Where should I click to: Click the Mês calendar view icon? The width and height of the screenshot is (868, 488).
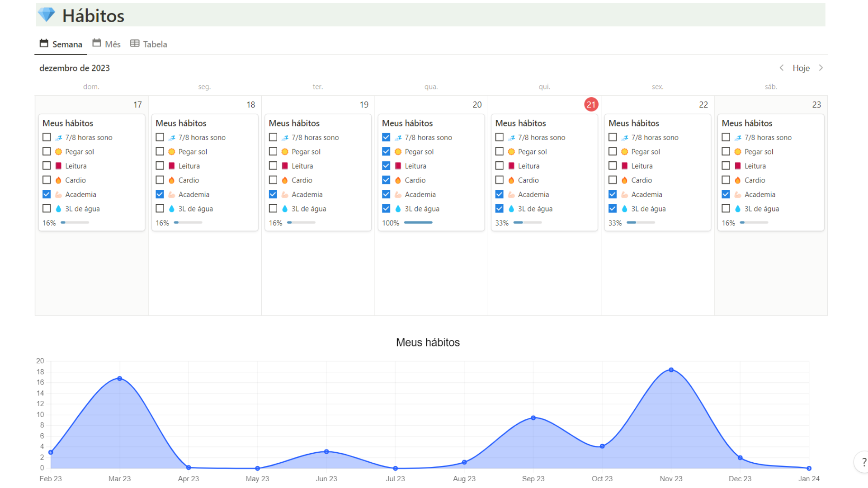click(97, 43)
